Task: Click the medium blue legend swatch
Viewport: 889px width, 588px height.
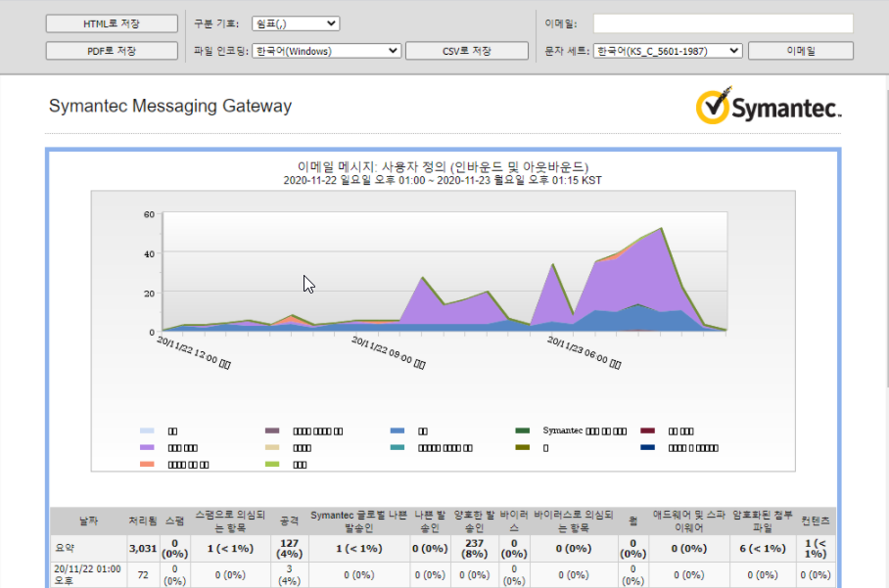Action: pyautogui.click(x=398, y=430)
